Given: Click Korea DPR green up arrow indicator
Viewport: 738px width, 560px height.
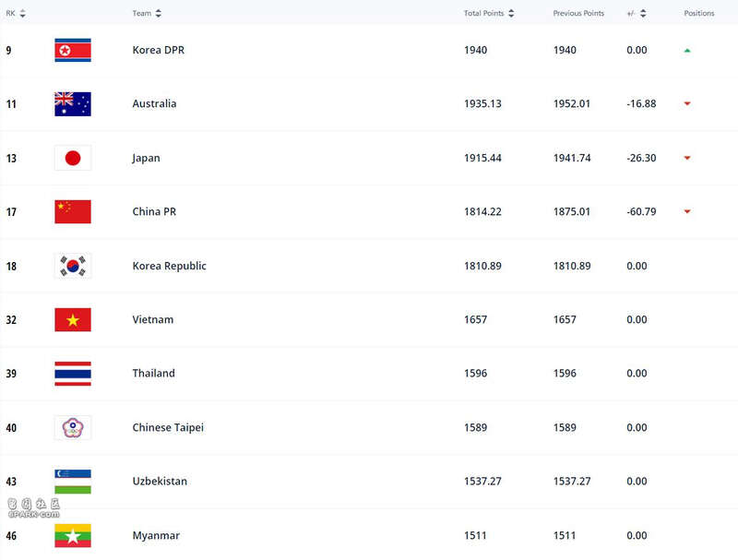Looking at the screenshot, I should click(687, 51).
